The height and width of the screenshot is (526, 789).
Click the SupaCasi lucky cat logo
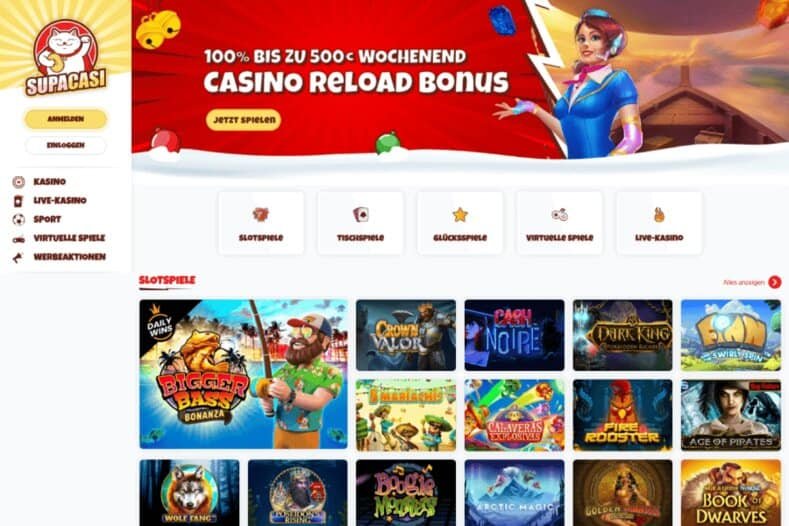tap(66, 58)
